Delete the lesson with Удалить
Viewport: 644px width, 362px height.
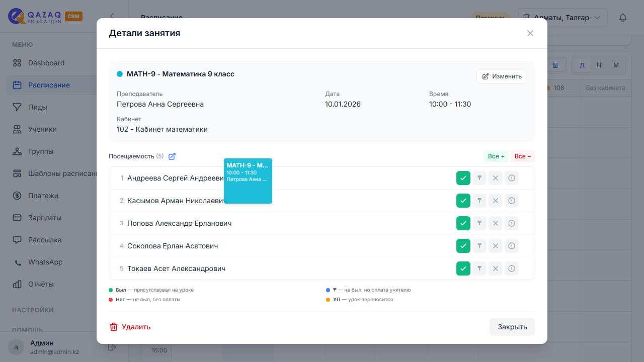[130, 327]
